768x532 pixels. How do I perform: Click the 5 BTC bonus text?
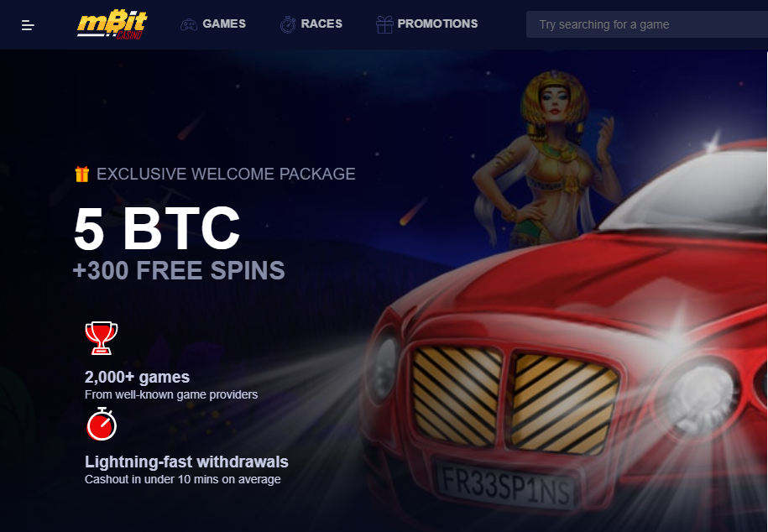point(157,227)
